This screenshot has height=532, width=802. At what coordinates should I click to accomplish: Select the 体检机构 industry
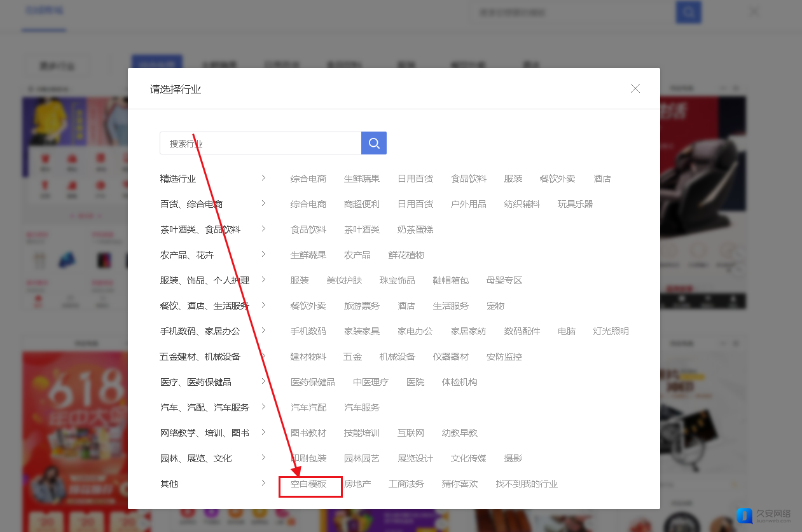[x=459, y=382]
